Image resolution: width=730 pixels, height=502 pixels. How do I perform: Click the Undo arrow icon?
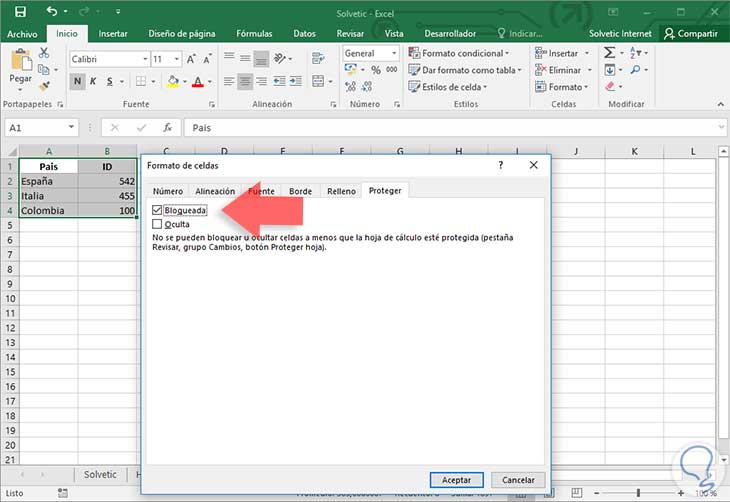[52, 11]
